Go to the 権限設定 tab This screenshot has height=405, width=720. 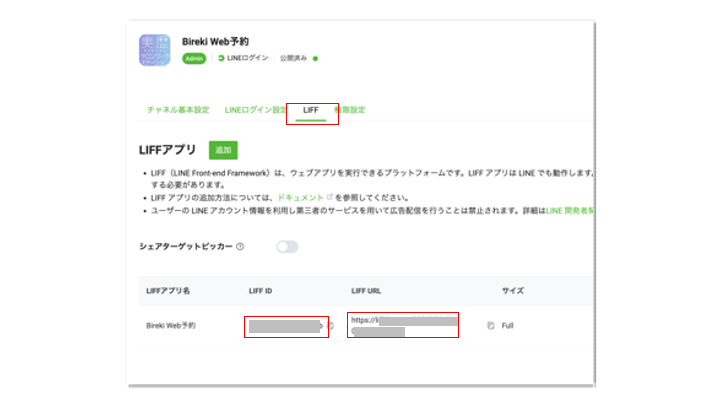point(350,109)
